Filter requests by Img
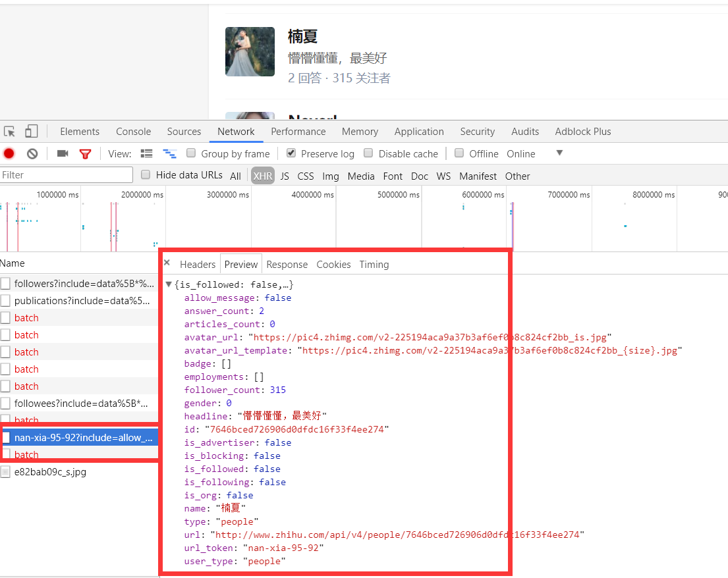The height and width of the screenshot is (578, 728). [331, 176]
